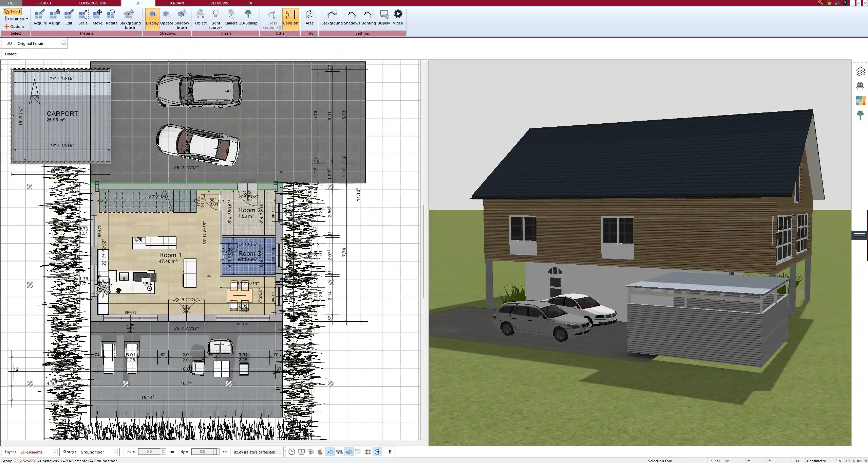This screenshot has height=463, width=868.
Task: Choose the Assign material tool
Action: click(54, 18)
